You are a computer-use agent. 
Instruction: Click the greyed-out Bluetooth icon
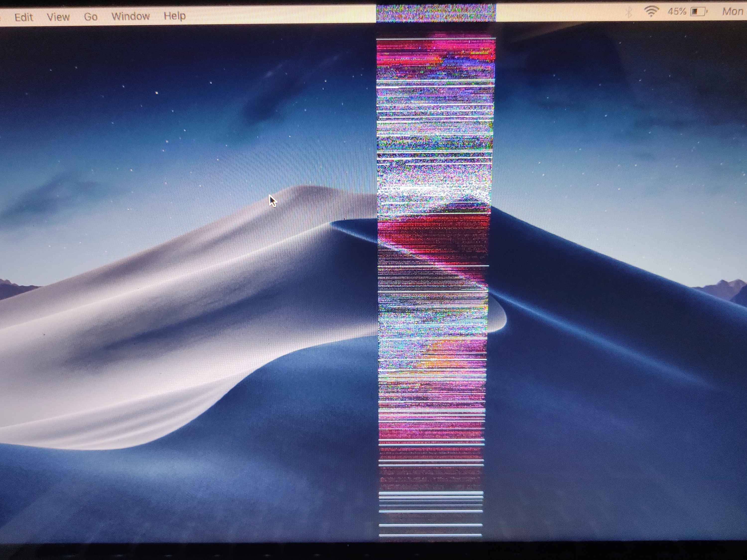628,12
